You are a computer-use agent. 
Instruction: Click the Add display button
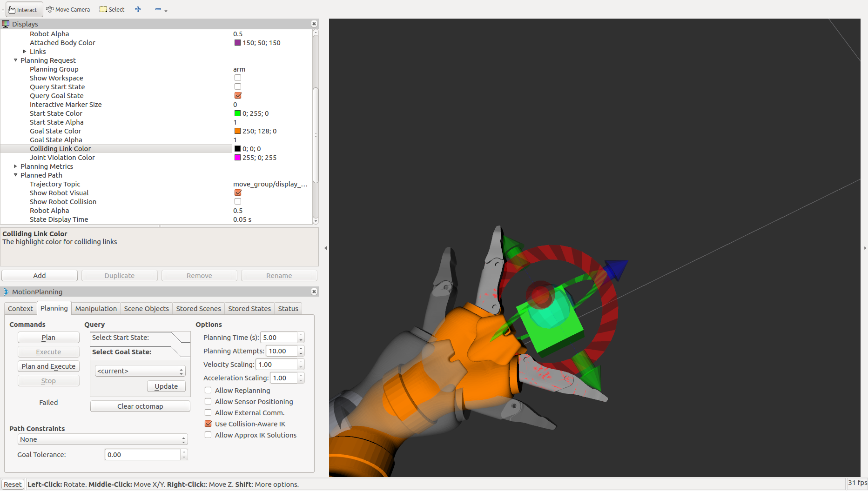40,275
